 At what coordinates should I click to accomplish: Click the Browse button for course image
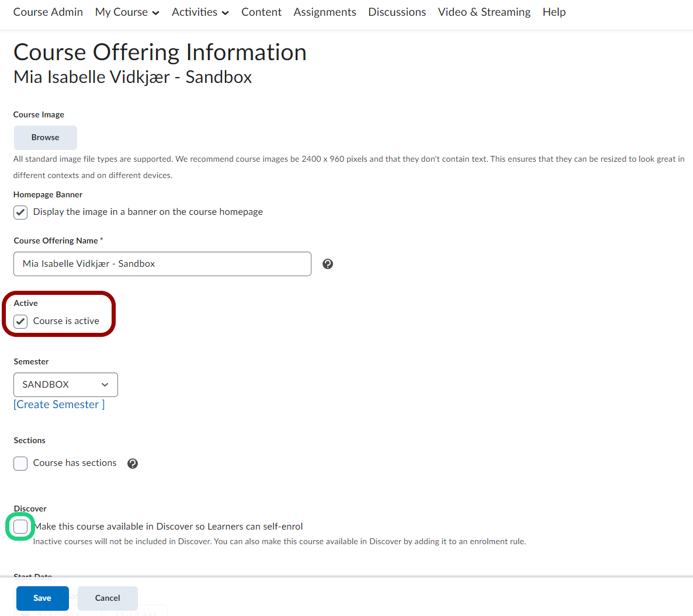[46, 138]
